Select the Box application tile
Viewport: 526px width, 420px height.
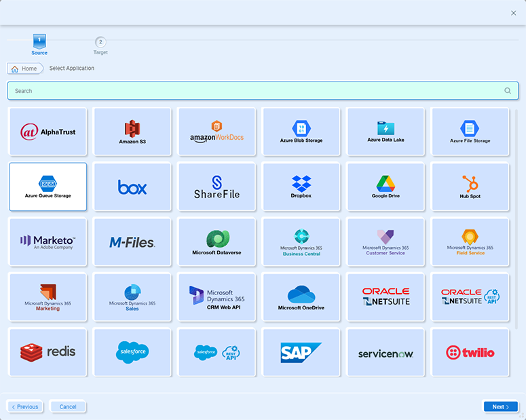pyautogui.click(x=132, y=187)
